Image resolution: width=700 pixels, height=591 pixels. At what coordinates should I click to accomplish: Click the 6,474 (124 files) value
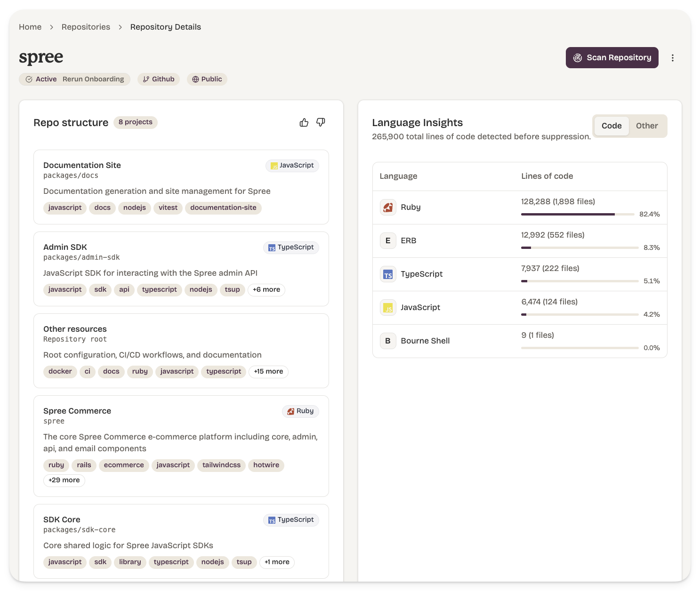click(x=549, y=302)
